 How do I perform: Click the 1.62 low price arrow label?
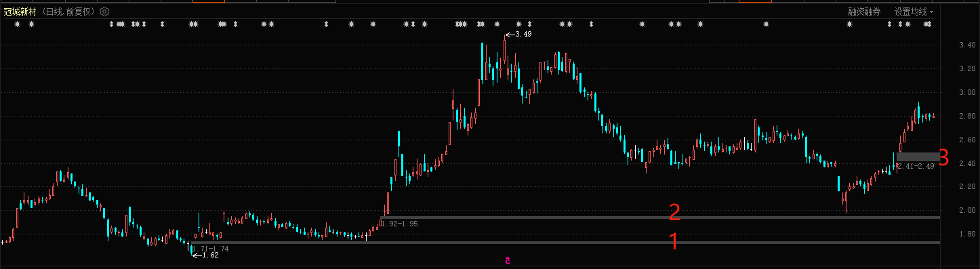click(206, 255)
